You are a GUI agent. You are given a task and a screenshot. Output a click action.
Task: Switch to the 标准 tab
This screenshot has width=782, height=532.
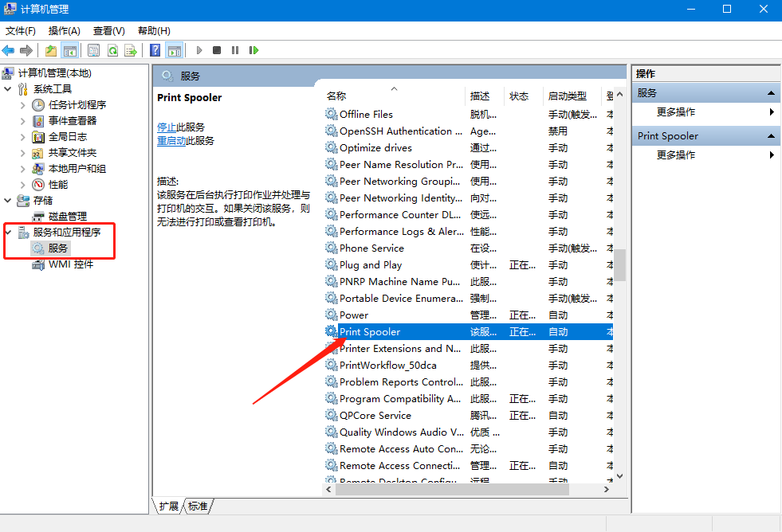click(198, 507)
